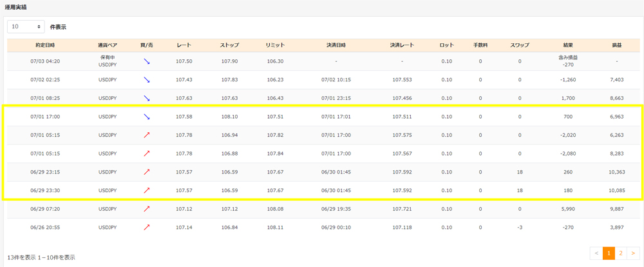Click the 含み損益 -270 result cell

(567, 61)
